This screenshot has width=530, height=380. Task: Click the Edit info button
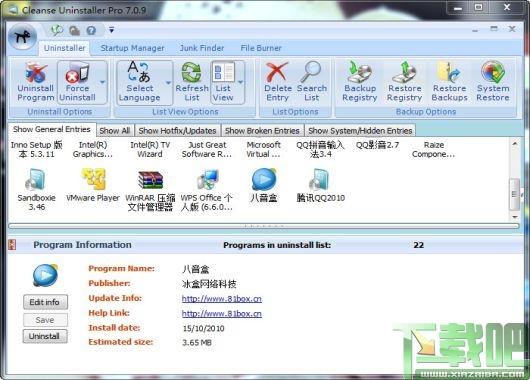tap(45, 302)
